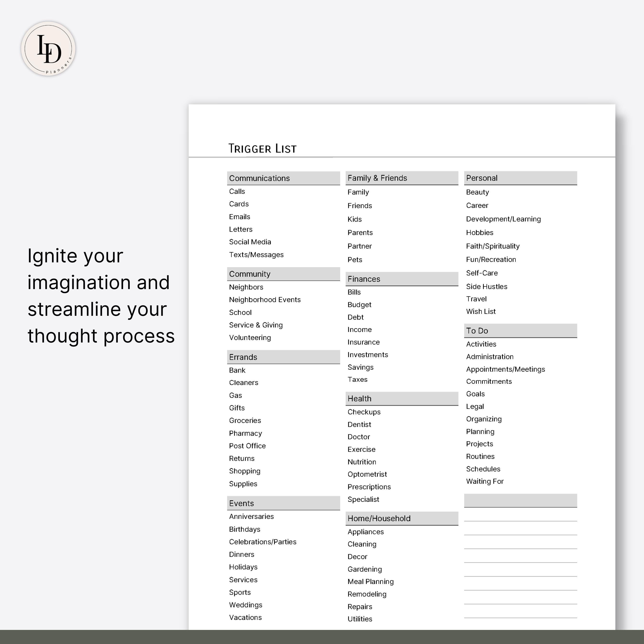Click the first blank writing line at bottom right
This screenshot has height=644, width=644.
[x=520, y=521]
